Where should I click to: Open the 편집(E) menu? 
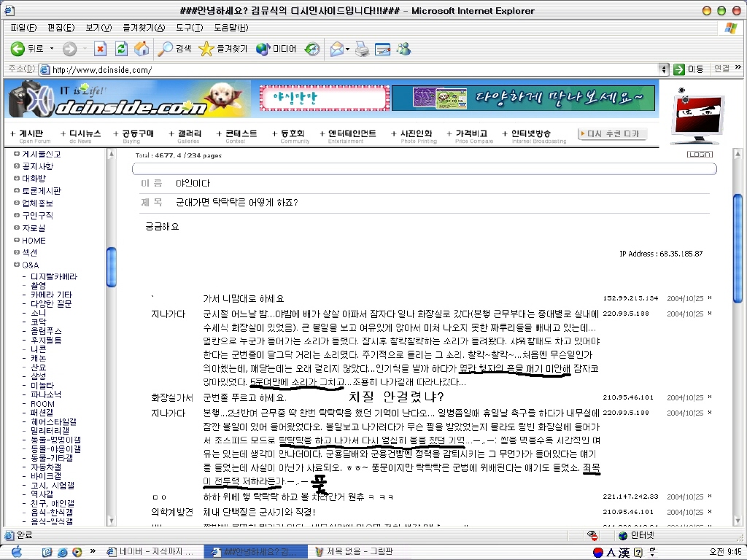(x=61, y=28)
